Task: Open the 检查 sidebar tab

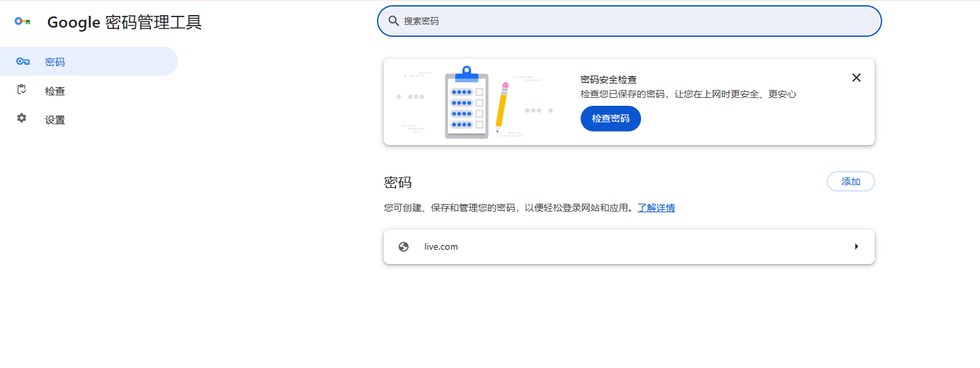Action: pyautogui.click(x=89, y=91)
